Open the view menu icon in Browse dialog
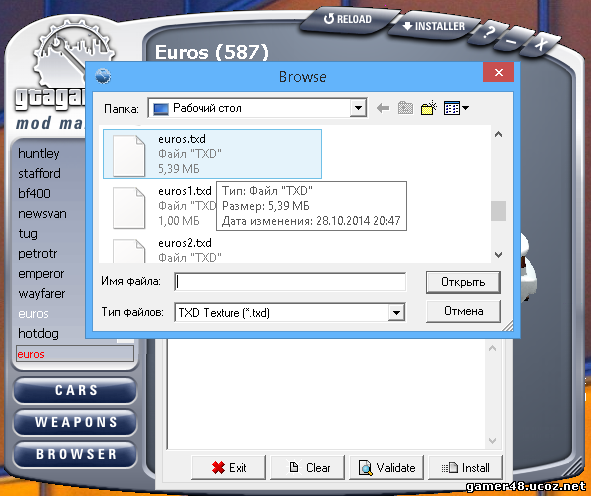This screenshot has width=591, height=496. [452, 108]
